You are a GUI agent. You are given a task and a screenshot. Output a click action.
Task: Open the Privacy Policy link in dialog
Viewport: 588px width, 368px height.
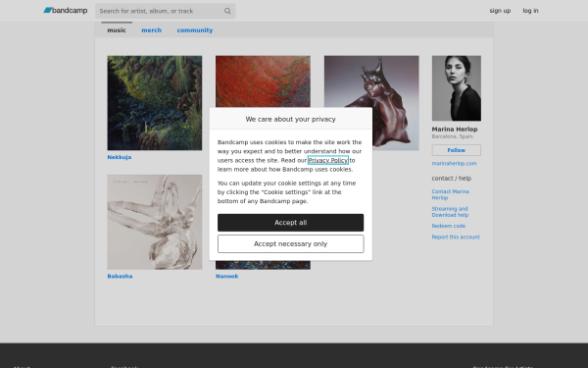pos(328,160)
